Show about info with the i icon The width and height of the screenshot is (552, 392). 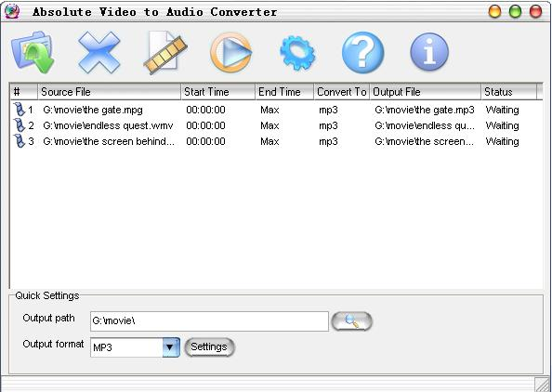(x=429, y=52)
